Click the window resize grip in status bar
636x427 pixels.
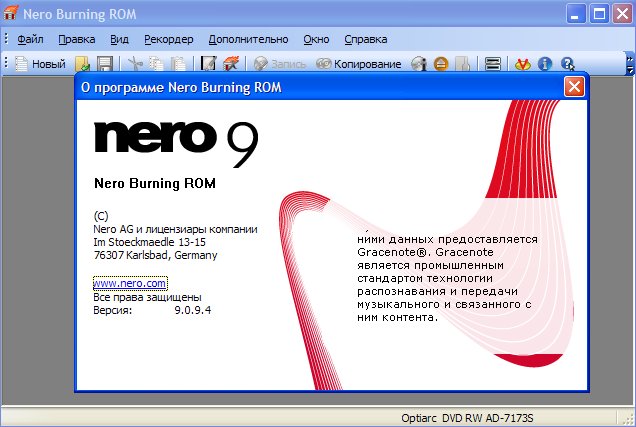tap(629, 418)
